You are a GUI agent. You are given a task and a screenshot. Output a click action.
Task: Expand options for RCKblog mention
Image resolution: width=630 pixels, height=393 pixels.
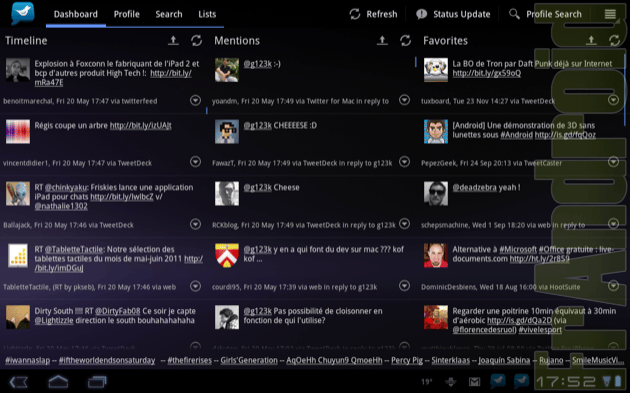pos(405,224)
